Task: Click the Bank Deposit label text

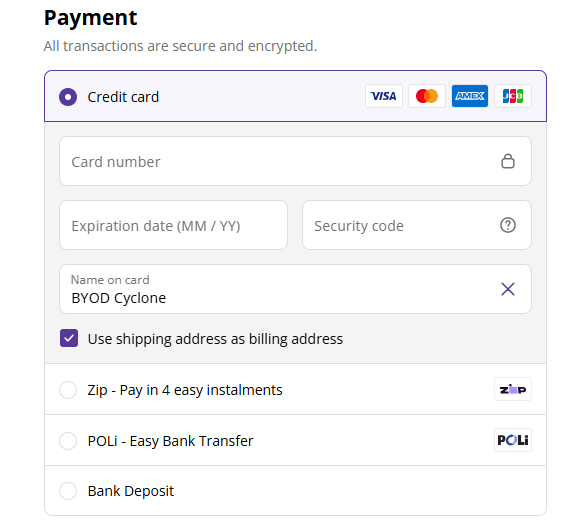Action: pos(130,491)
